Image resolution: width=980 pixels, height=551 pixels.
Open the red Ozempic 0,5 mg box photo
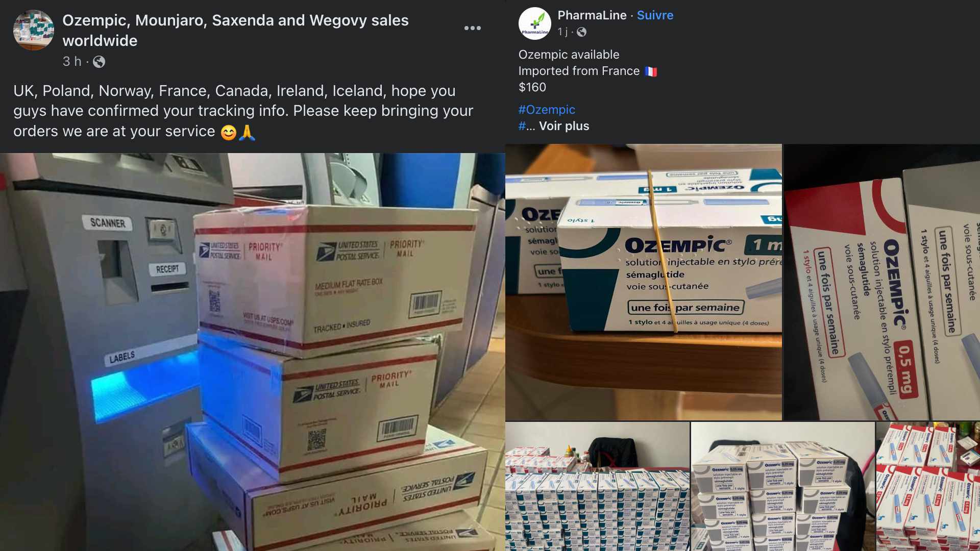[882, 282]
